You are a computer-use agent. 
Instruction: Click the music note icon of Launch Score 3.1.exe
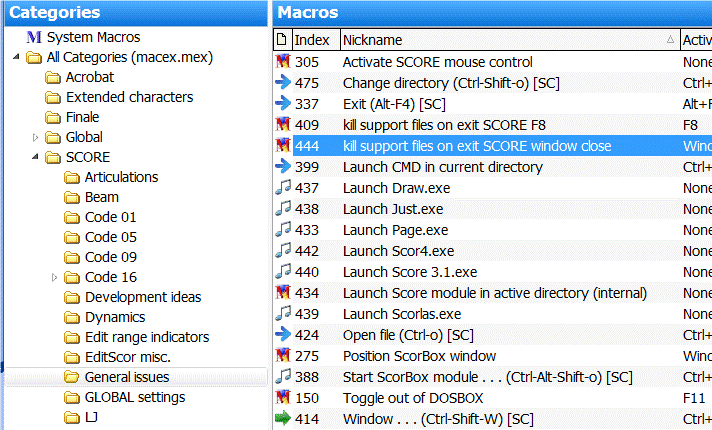click(283, 271)
